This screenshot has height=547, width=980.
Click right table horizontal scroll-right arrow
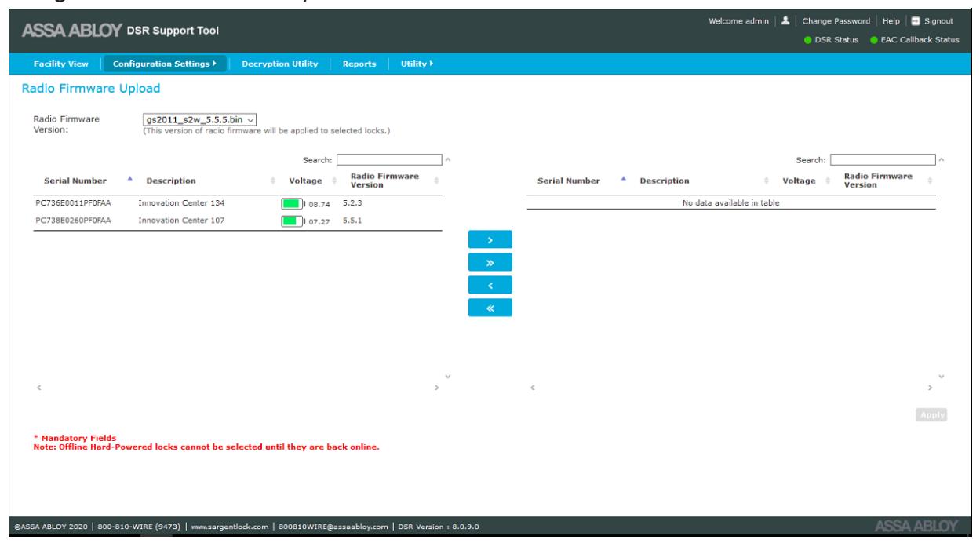click(931, 388)
